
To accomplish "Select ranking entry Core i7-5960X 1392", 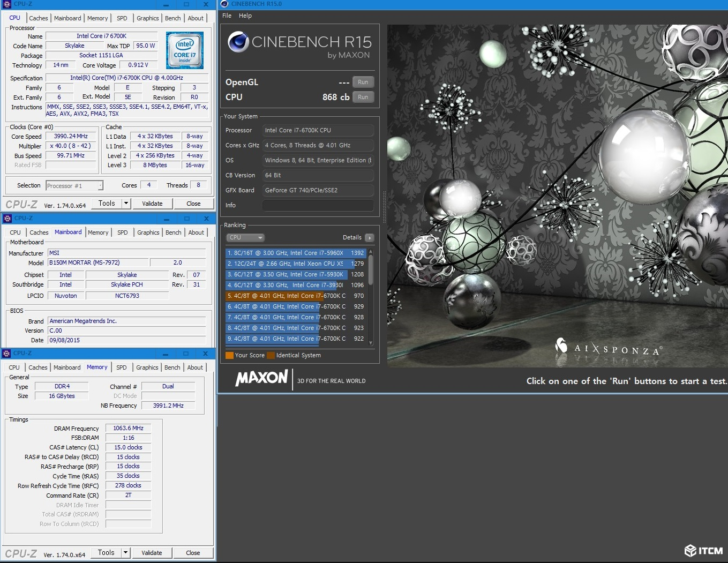I will [x=296, y=253].
